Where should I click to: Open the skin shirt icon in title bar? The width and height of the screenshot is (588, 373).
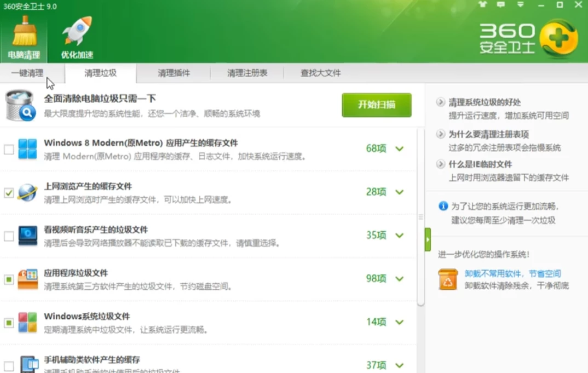[482, 4]
